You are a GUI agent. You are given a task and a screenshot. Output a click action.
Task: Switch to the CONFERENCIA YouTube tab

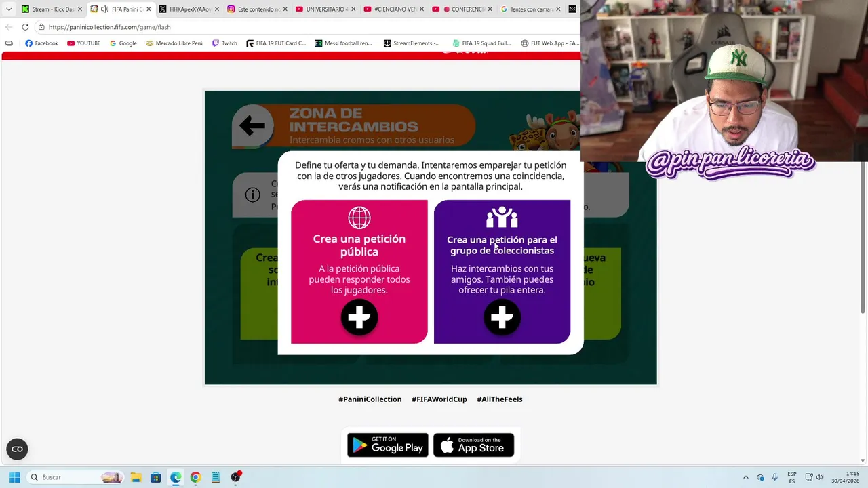[x=462, y=9]
